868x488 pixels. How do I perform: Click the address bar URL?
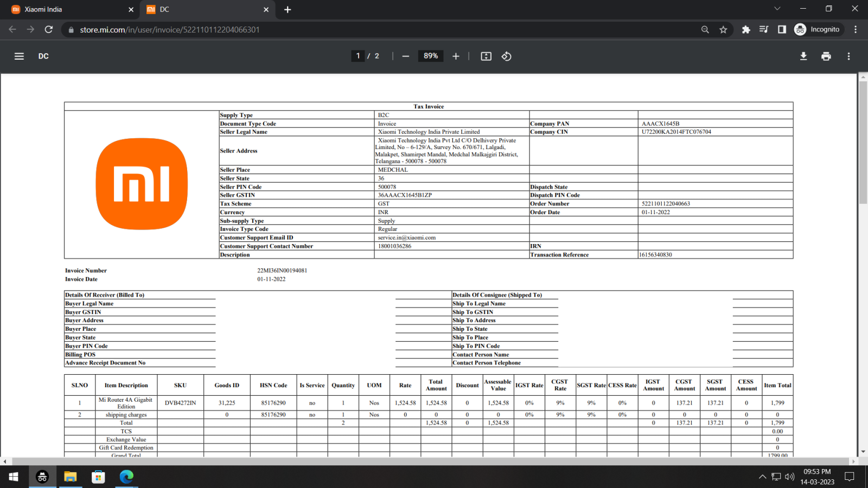(170, 30)
